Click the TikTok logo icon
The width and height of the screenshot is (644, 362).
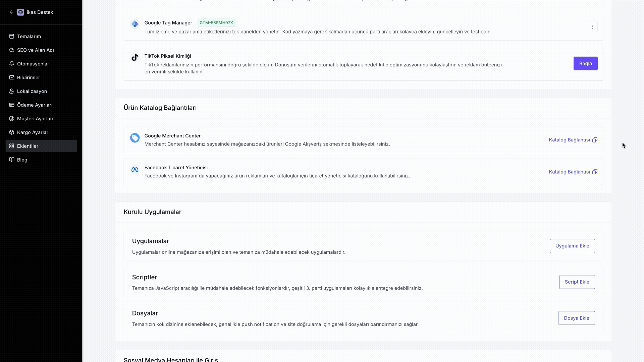tap(135, 58)
